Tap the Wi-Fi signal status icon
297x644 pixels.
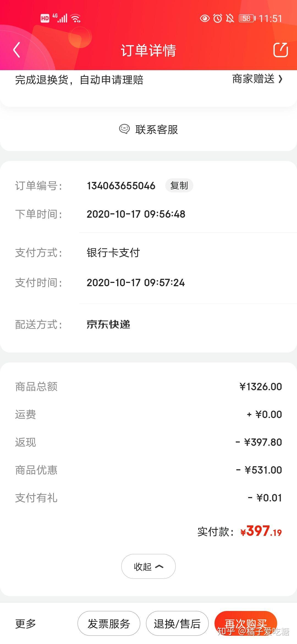(x=76, y=18)
